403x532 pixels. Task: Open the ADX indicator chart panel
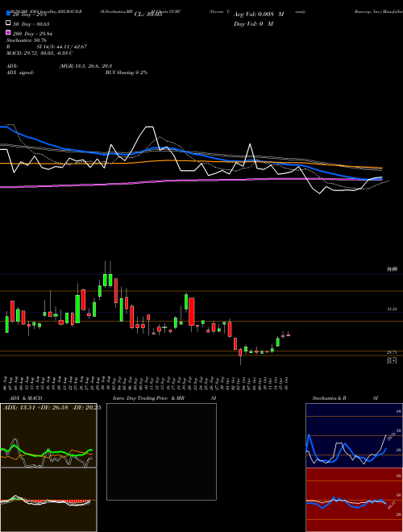click(48, 435)
